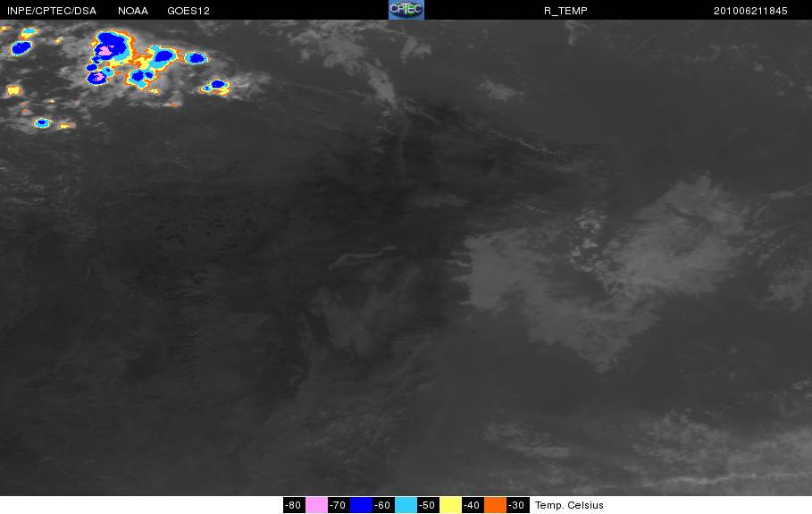Select the dark blue -70 to -60 legend swatch
Image resolution: width=812 pixels, height=514 pixels.
(362, 505)
